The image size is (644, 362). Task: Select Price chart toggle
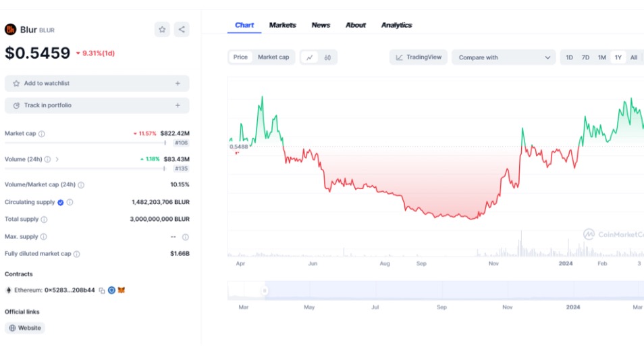[x=241, y=57]
